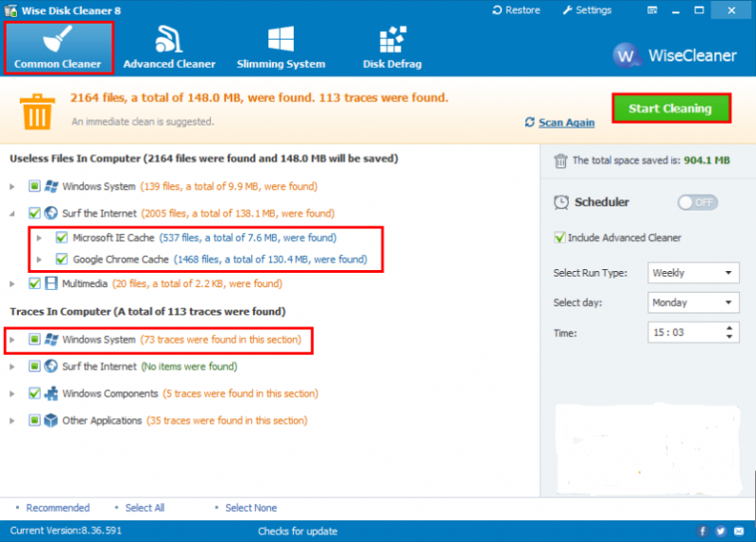This screenshot has height=542, width=756.
Task: Toggle Windows System useless files checkbox (139 files)
Action: click(34, 186)
